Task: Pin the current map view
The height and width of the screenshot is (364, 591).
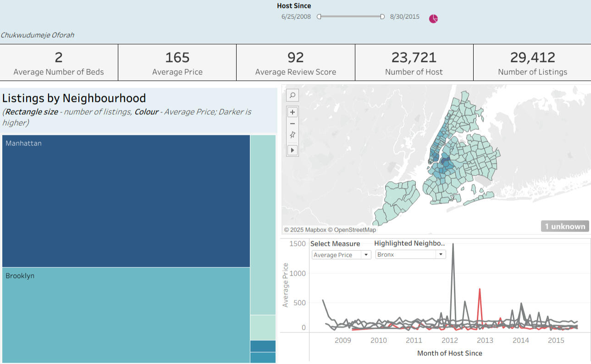Action: tap(292, 135)
